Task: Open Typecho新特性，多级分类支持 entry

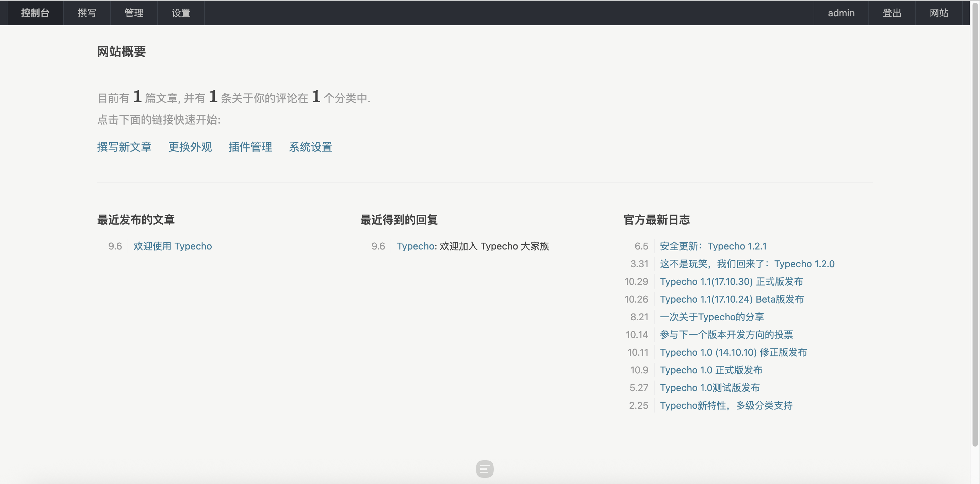Action: pos(726,406)
